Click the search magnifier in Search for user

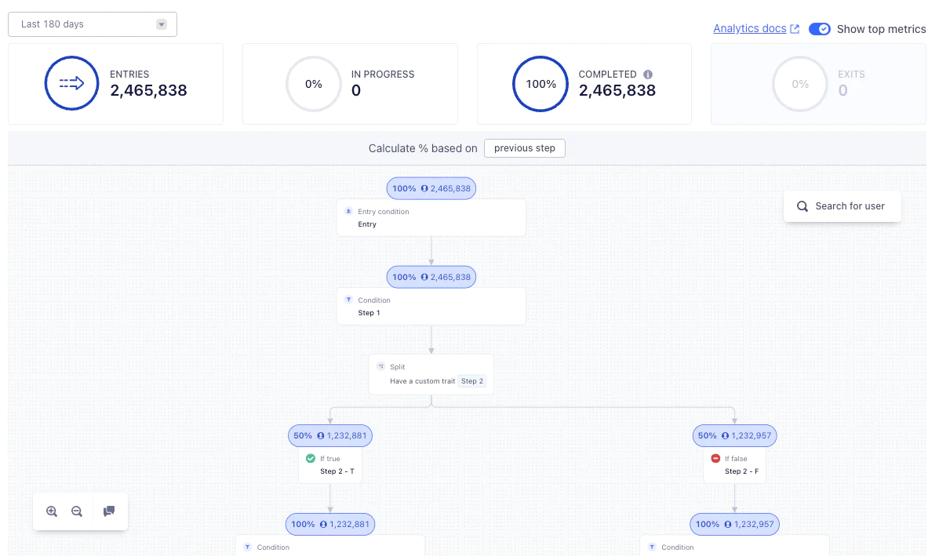tap(802, 206)
